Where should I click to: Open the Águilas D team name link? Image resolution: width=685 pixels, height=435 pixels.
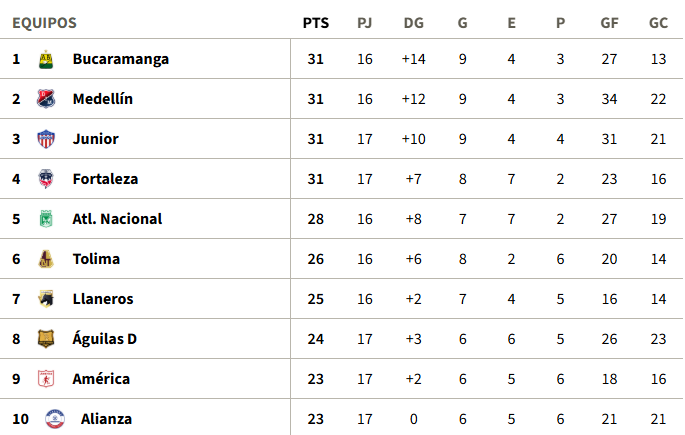pos(104,339)
